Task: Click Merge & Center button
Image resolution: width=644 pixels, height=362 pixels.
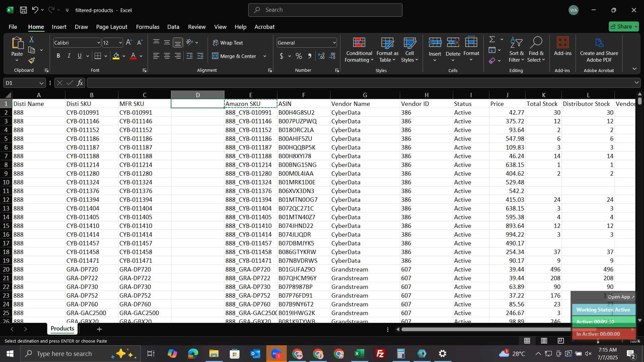Action: [234, 56]
